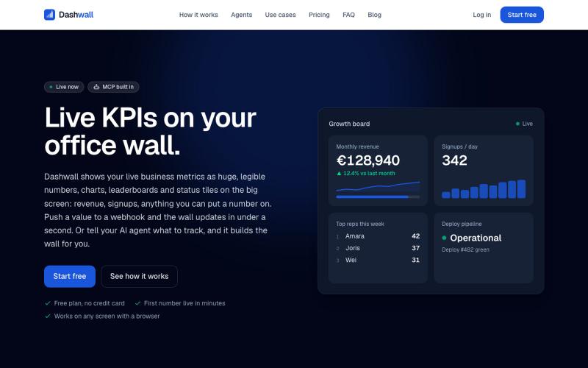This screenshot has width=588, height=368.
Task: Click the green up-triangle trend icon
Action: 339,174
